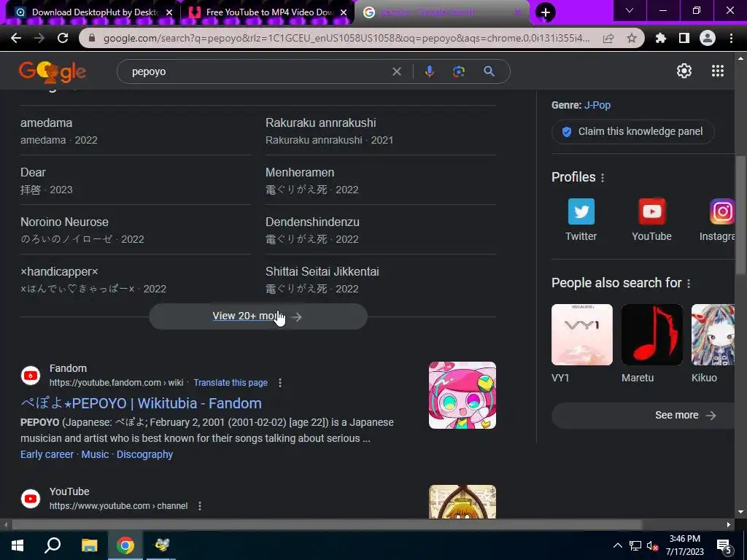The image size is (747, 560).
Task: Select the song Dear
Action: 135,180
